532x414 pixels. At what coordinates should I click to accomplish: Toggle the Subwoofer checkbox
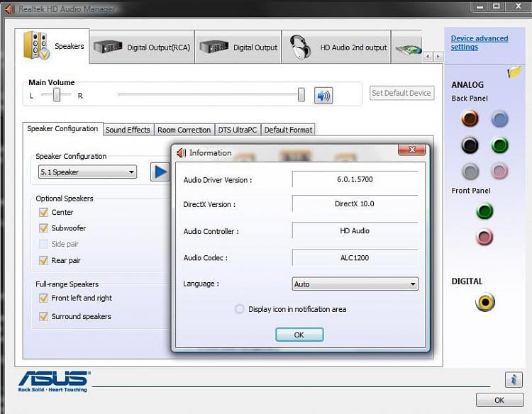point(43,228)
